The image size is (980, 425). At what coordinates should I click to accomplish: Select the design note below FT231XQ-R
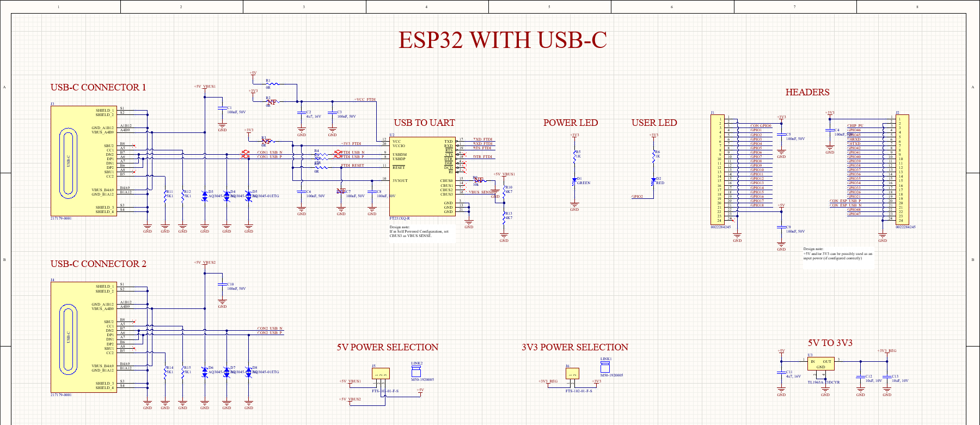[x=419, y=232]
